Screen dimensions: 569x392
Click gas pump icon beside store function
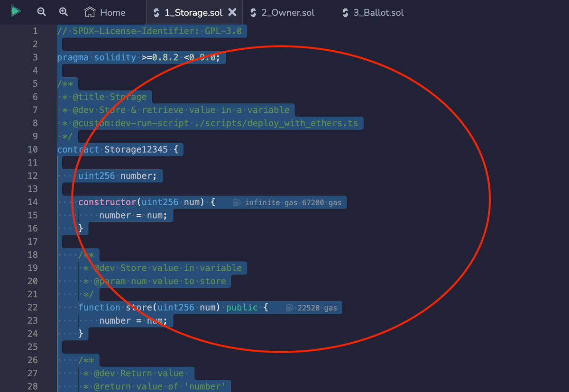290,308
